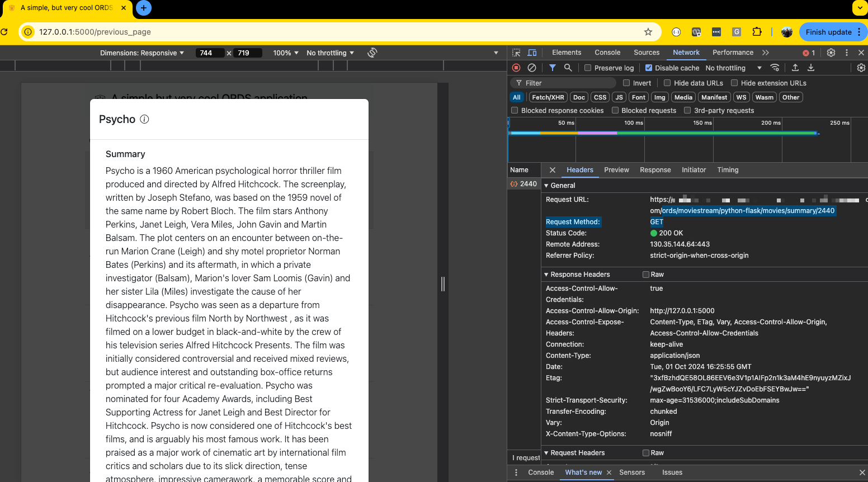Image resolution: width=868 pixels, height=482 pixels.
Task: Open the browser profile avatar
Action: (787, 32)
